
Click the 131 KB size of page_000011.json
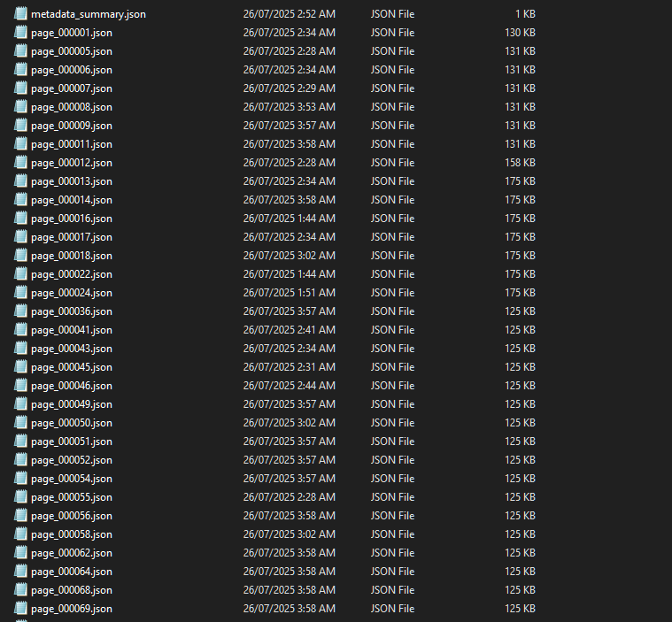click(520, 144)
